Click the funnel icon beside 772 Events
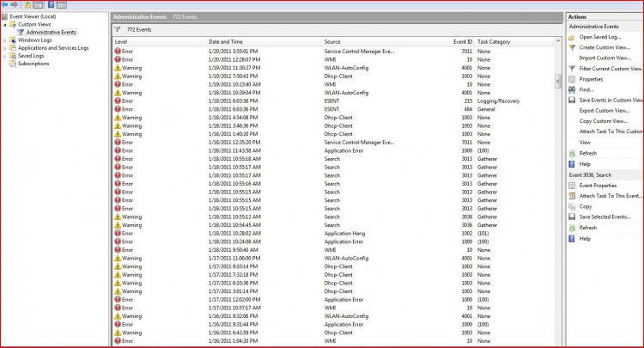Screen dimensions: 644x348 pyautogui.click(x=118, y=29)
